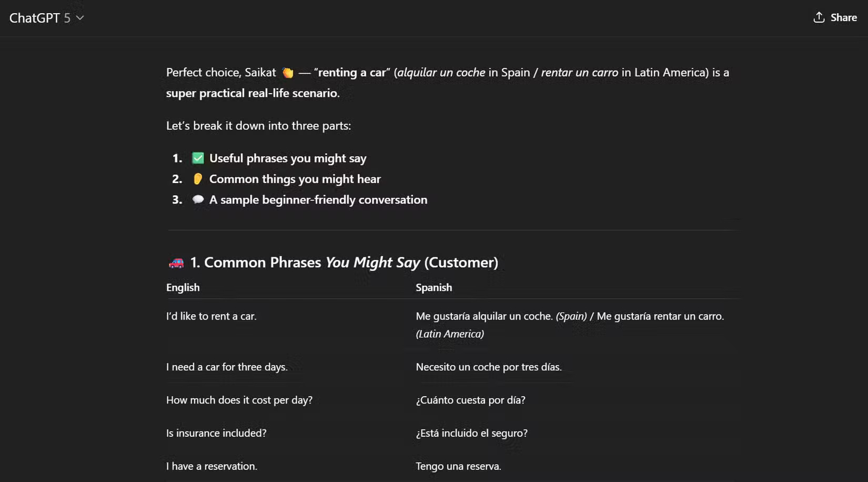Click the Share upload icon
This screenshot has height=482, width=868.
[819, 17]
